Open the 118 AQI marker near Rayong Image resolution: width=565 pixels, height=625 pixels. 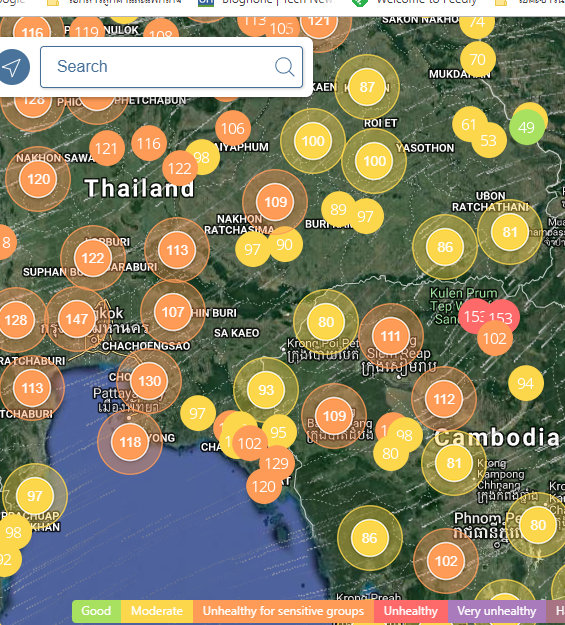(x=130, y=442)
